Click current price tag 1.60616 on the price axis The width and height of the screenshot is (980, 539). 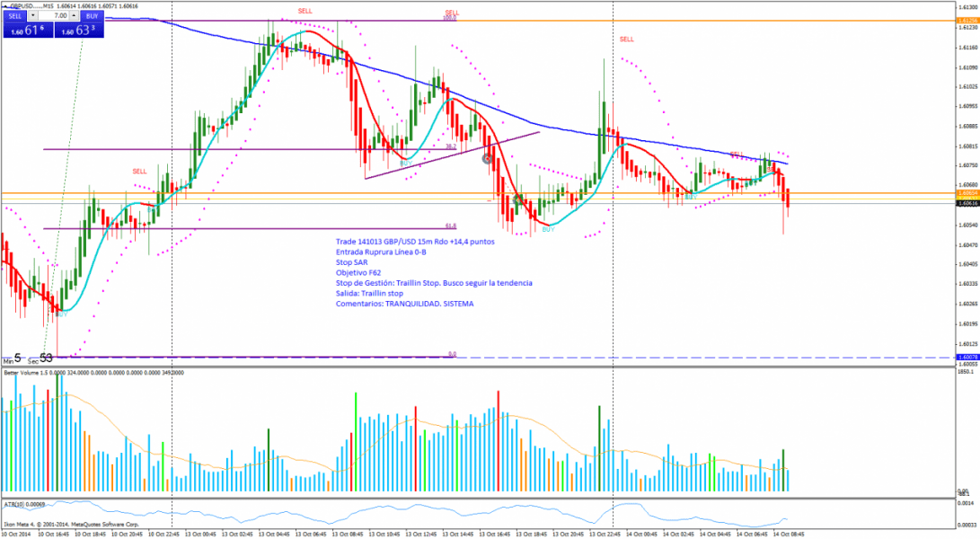point(967,204)
